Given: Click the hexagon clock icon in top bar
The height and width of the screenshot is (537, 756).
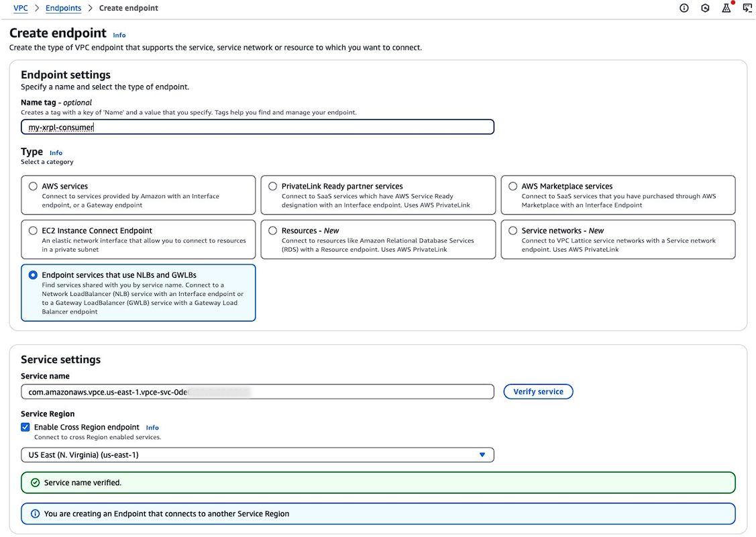Looking at the screenshot, I should point(705,8).
